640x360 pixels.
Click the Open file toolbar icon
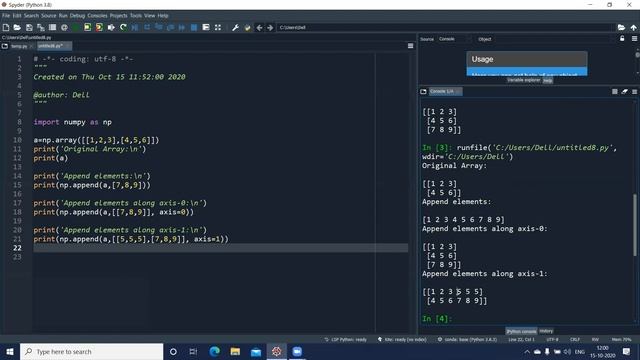[x=17, y=27]
